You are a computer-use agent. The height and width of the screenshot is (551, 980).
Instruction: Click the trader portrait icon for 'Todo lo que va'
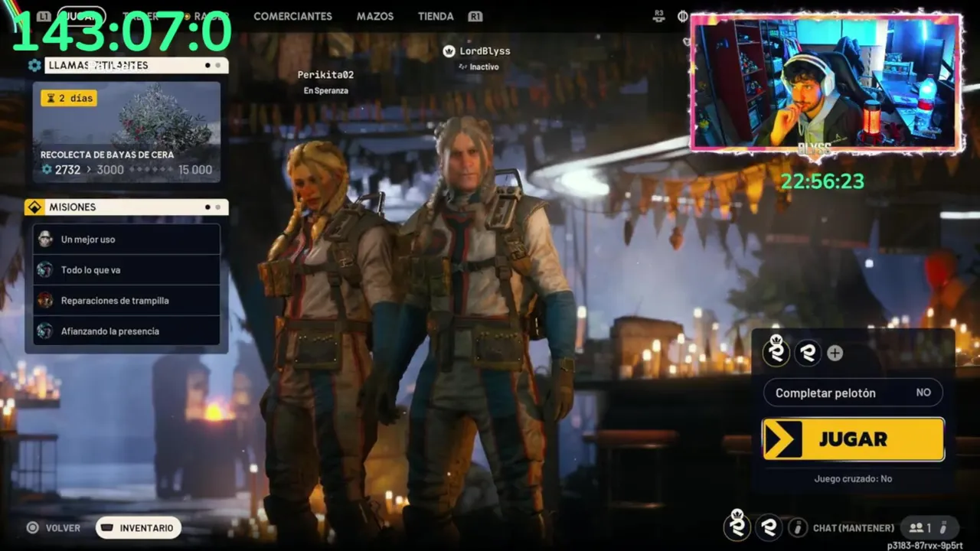[x=45, y=270]
